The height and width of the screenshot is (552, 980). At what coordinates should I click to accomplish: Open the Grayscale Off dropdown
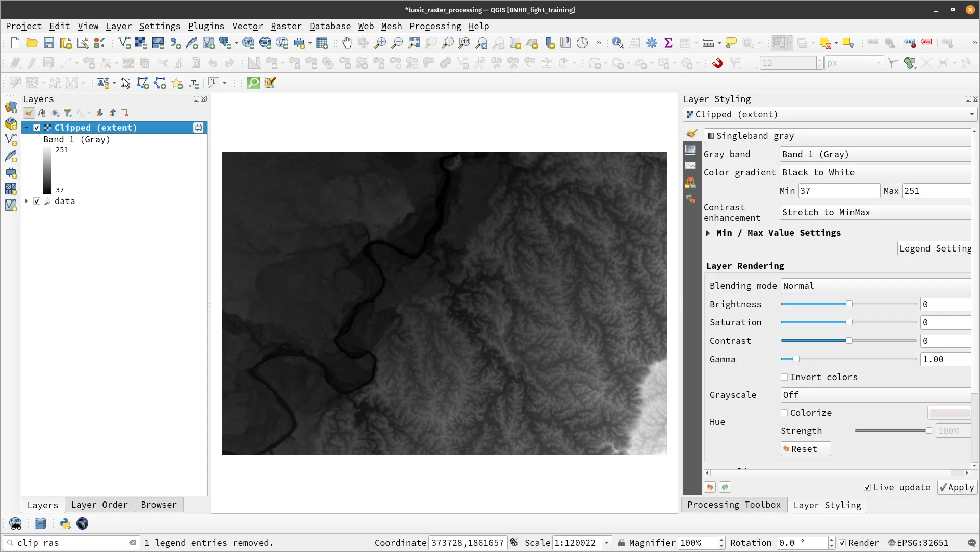click(875, 395)
